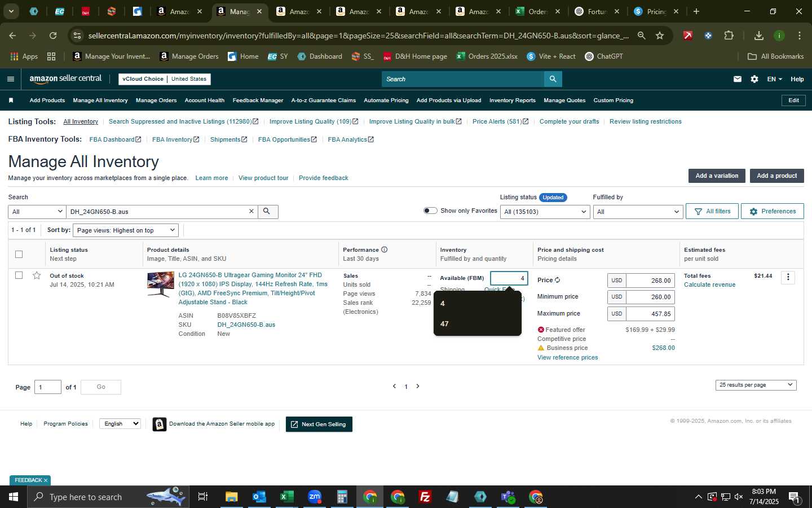Go to the previous page arrow
Image resolution: width=812 pixels, height=508 pixels.
(394, 386)
